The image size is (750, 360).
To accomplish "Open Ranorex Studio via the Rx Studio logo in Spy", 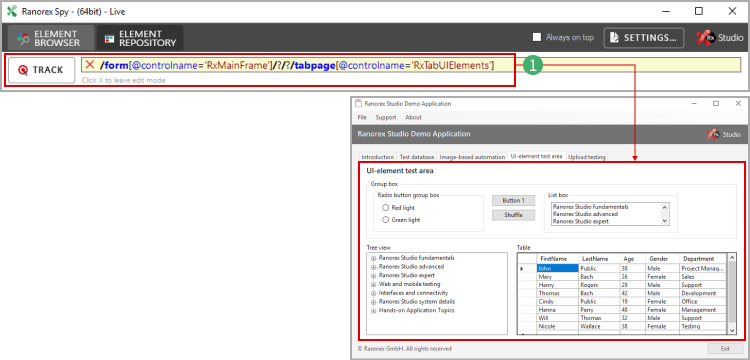I will [x=719, y=38].
